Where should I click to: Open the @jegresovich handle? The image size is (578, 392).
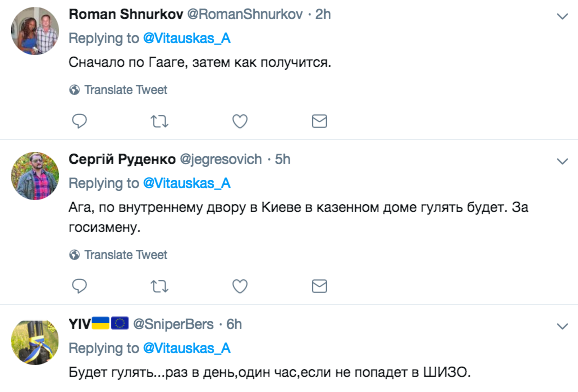point(221,159)
